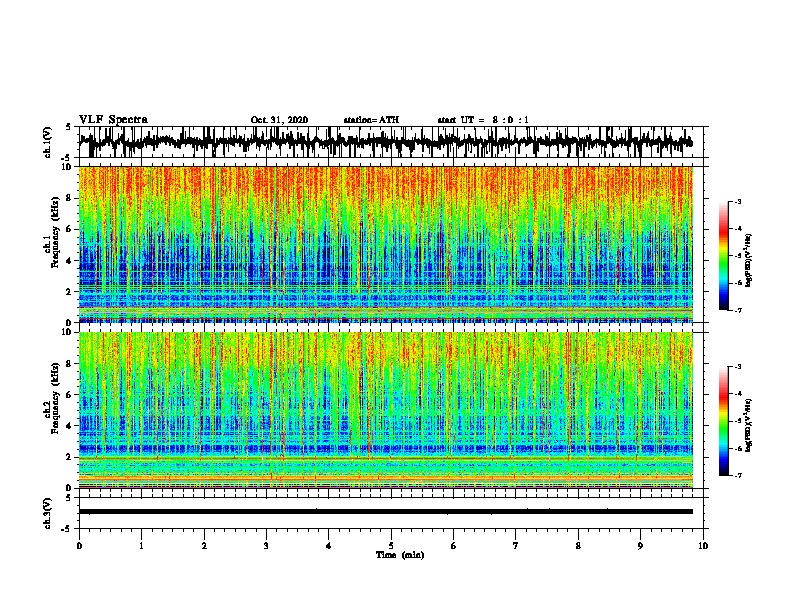
Task: Click time axis tick label "0"
Action: click(x=79, y=546)
